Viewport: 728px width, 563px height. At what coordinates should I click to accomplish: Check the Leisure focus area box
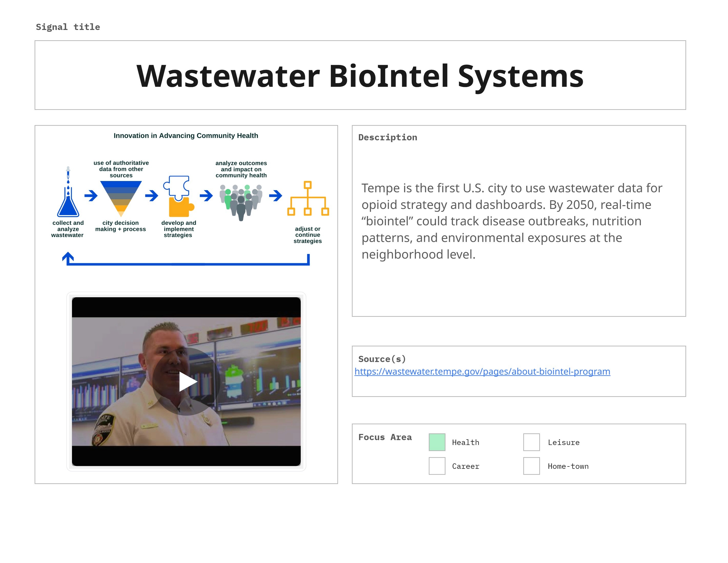[531, 442]
